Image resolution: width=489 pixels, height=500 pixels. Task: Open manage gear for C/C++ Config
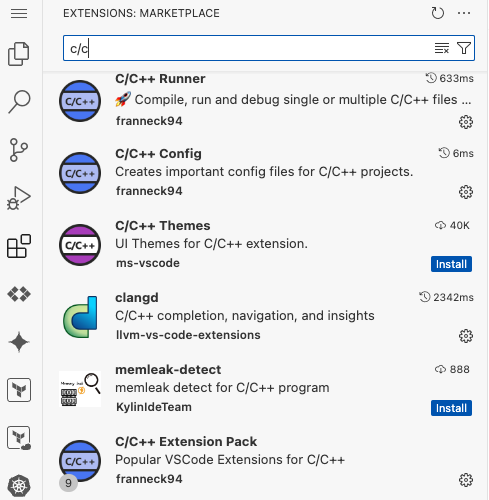tap(466, 192)
